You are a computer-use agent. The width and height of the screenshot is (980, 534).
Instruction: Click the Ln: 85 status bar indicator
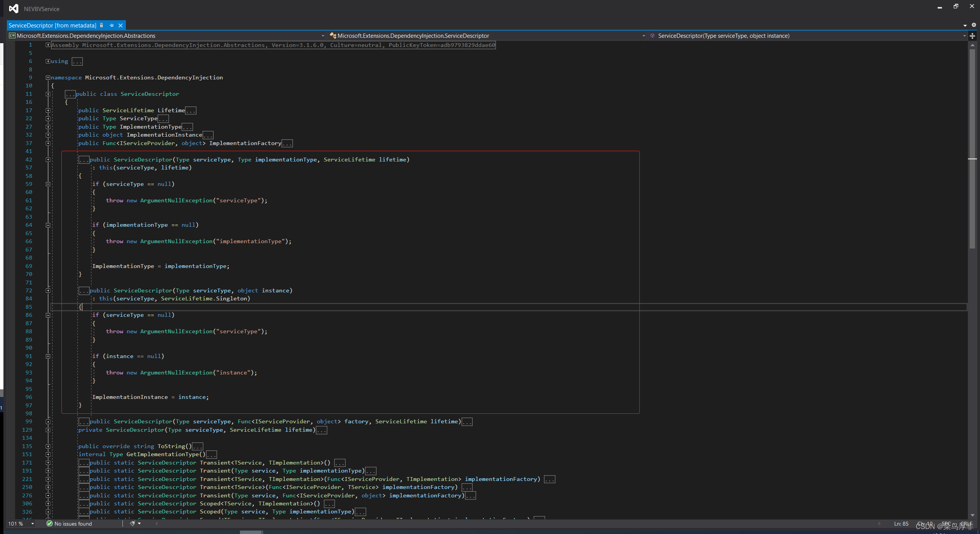pos(901,524)
